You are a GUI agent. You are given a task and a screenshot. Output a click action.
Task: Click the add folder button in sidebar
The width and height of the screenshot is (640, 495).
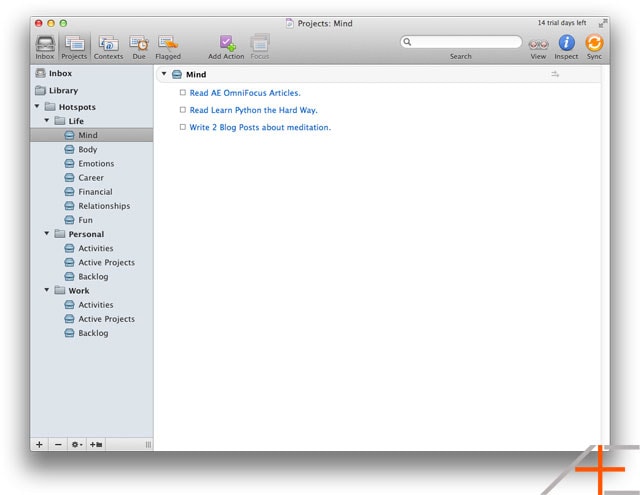(96, 444)
